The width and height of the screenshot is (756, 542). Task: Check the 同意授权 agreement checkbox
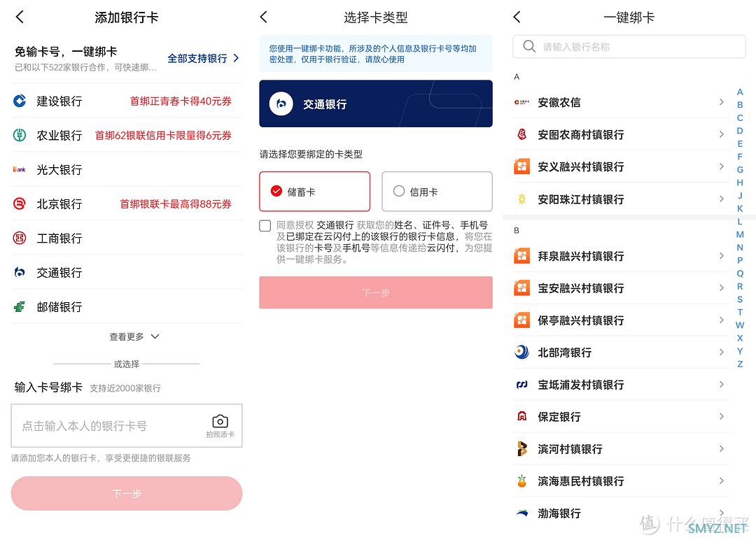click(x=265, y=225)
